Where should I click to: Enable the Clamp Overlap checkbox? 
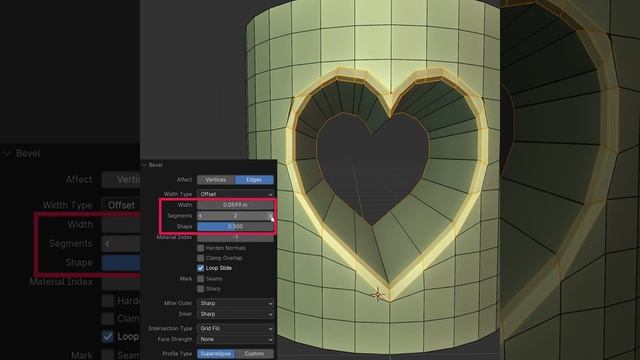click(x=200, y=258)
